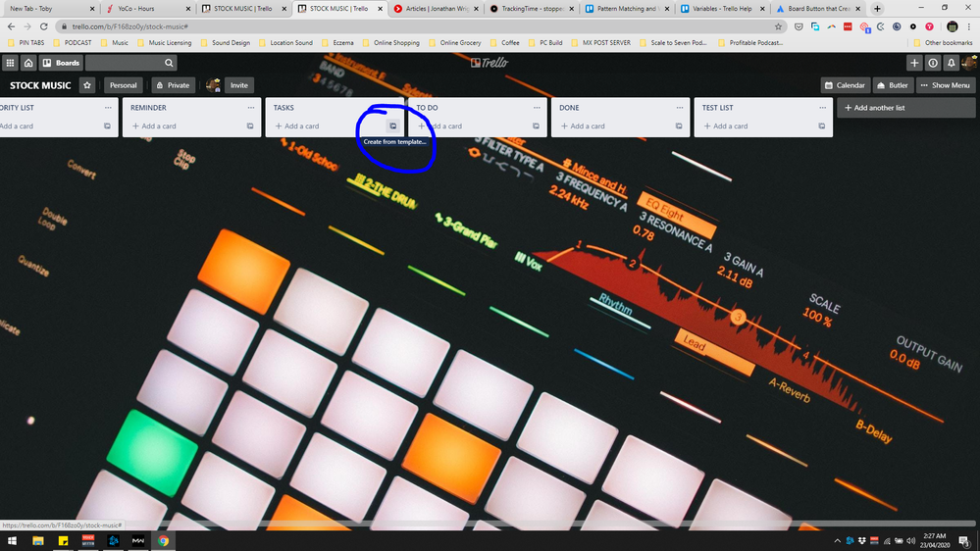Click the Trello create plus button
Image resolution: width=980 pixels, height=551 pixels.
(x=914, y=63)
